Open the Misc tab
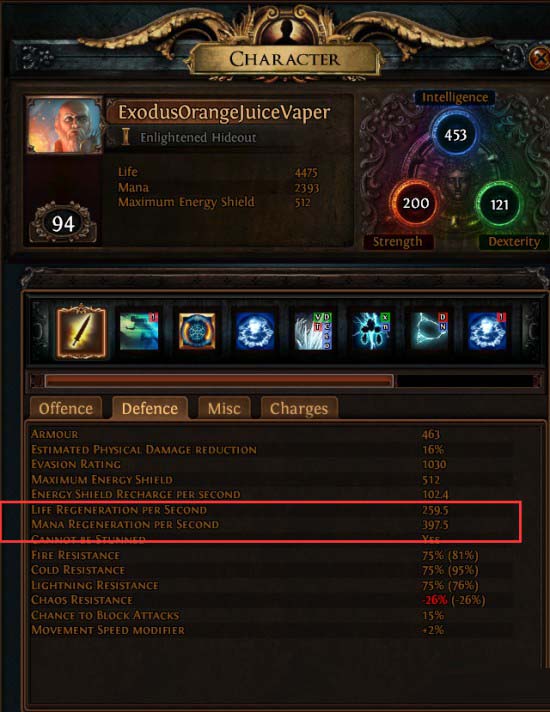 pos(224,408)
